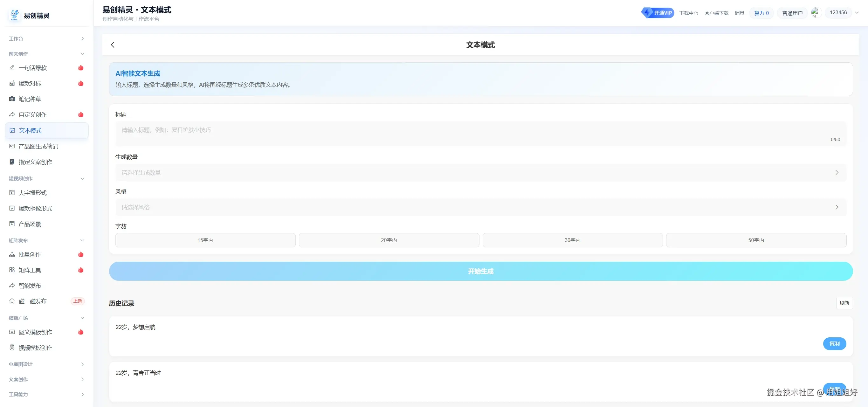
Task: Open the 风格 style dropdown
Action: tap(480, 208)
